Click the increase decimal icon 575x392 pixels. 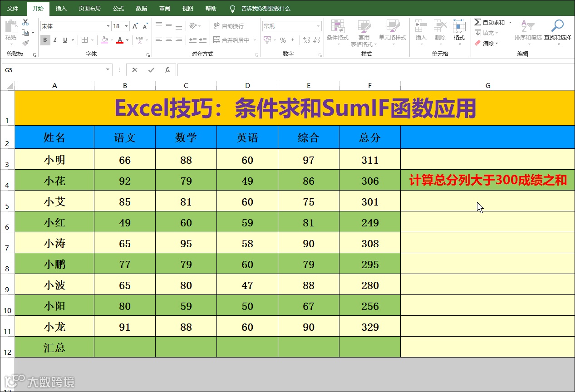306,40
